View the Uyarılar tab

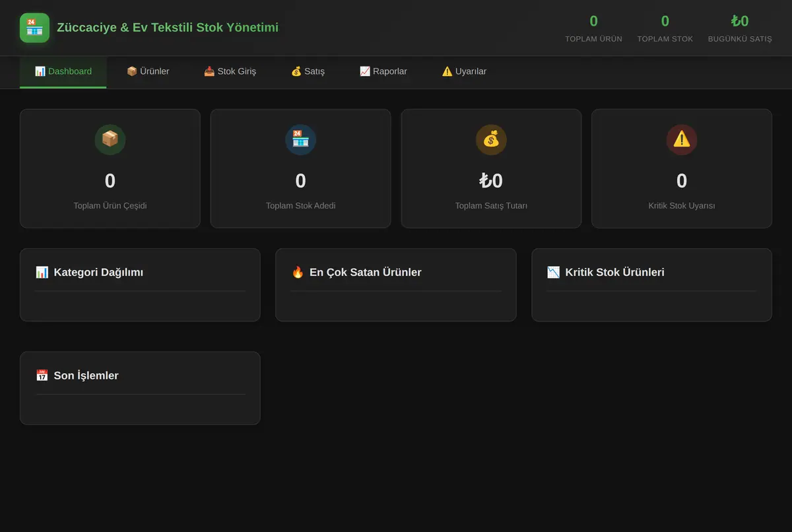coord(464,71)
